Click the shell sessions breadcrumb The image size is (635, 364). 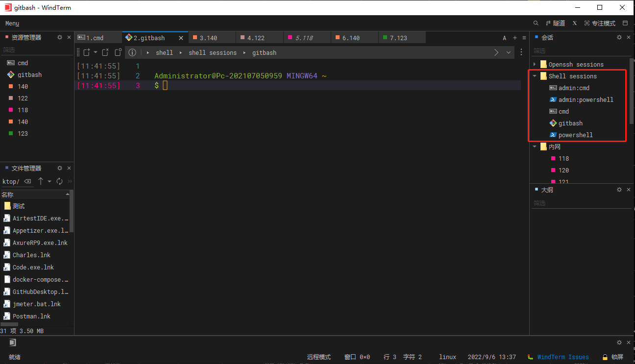(x=213, y=52)
